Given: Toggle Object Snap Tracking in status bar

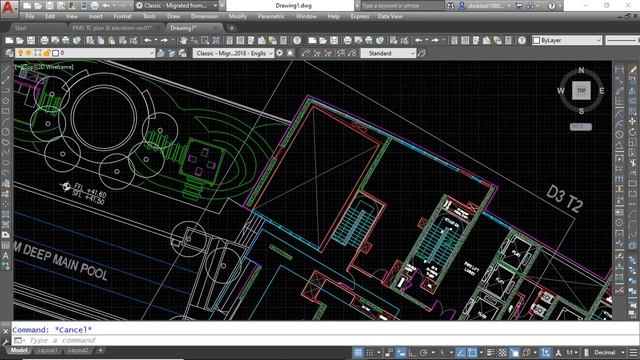Looking at the screenshot, I should (x=460, y=352).
